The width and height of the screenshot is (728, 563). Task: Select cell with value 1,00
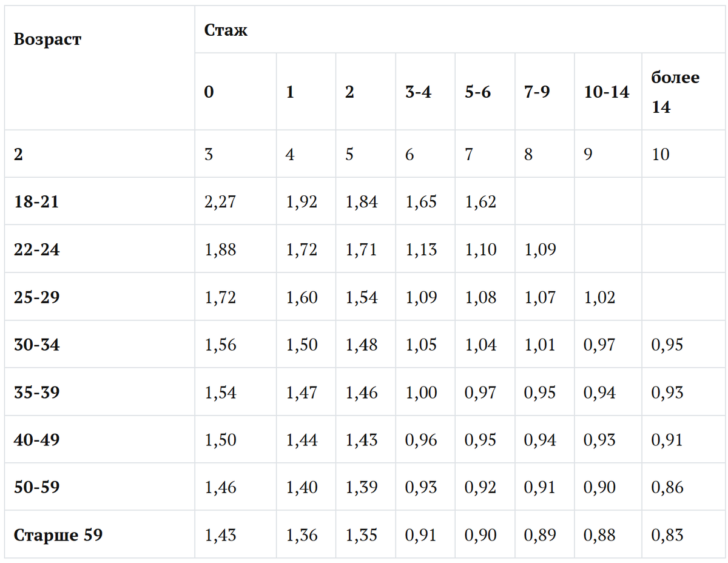pyautogui.click(x=425, y=393)
